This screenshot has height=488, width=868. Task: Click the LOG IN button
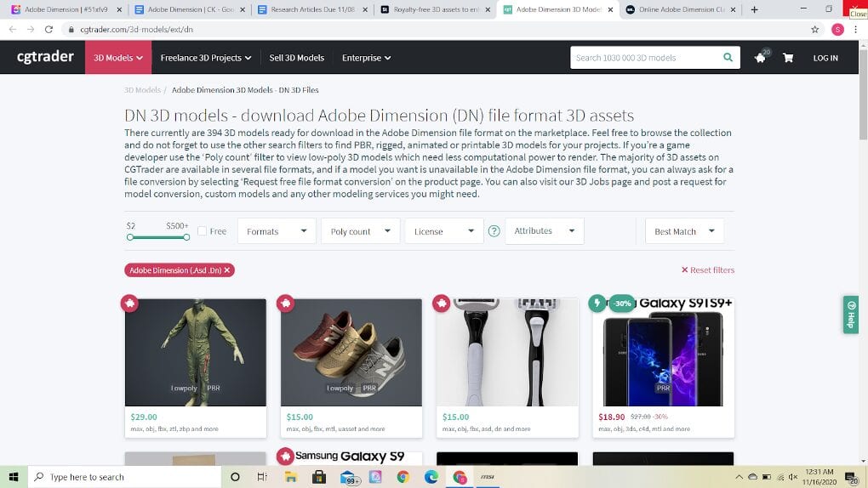tap(825, 58)
